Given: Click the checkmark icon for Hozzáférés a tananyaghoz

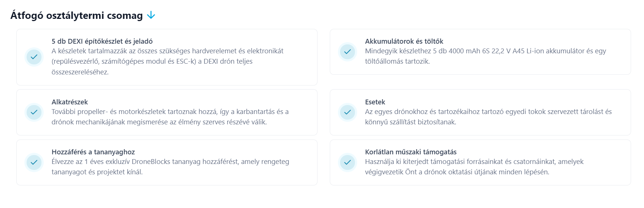Looking at the screenshot, I should [x=34, y=162].
